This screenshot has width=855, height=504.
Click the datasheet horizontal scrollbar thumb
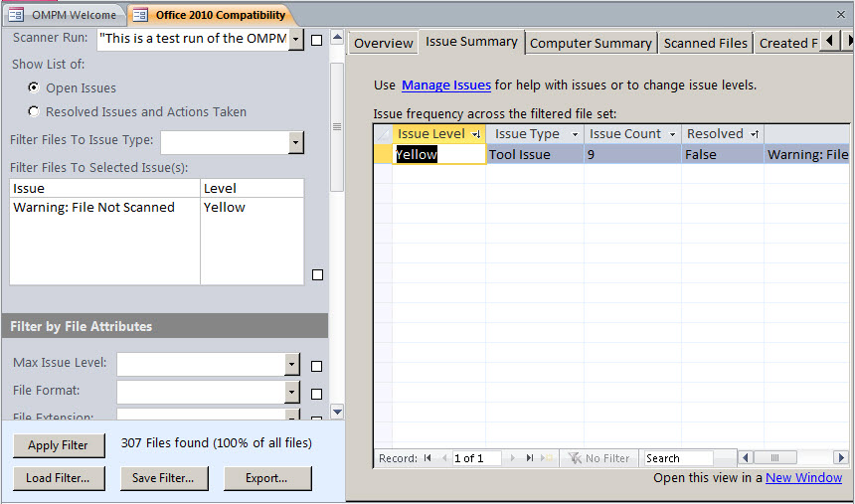click(774, 457)
